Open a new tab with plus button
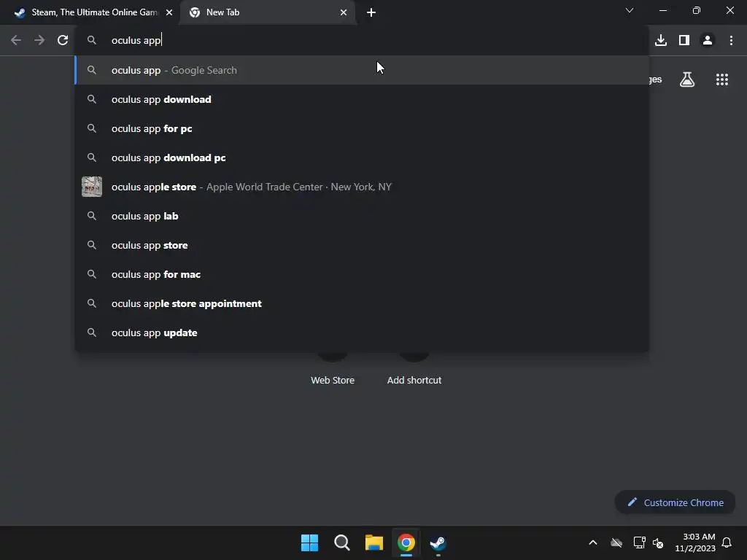The width and height of the screenshot is (747, 560). 371,12
